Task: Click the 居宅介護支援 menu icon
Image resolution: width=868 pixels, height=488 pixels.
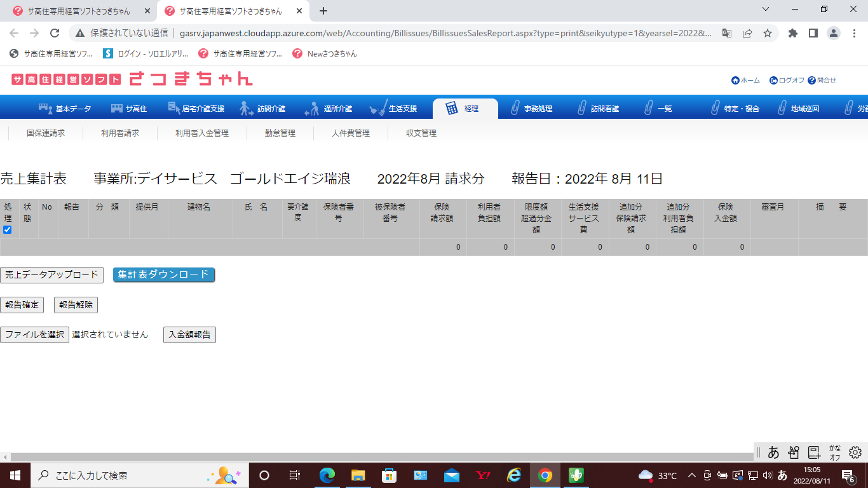Action: 174,108
